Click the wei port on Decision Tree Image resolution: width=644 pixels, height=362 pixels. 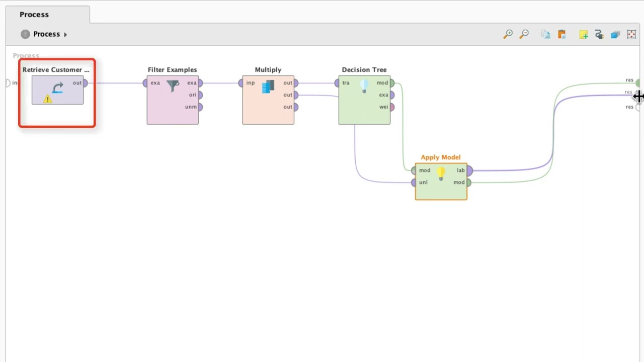[x=391, y=107]
